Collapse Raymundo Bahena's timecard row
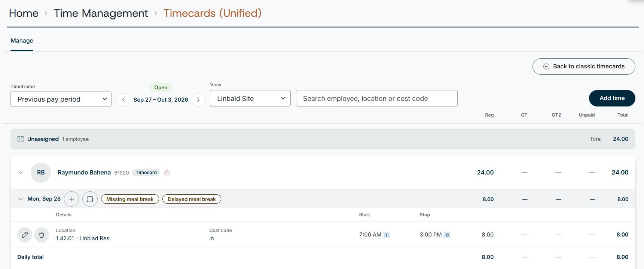 pos(21,173)
